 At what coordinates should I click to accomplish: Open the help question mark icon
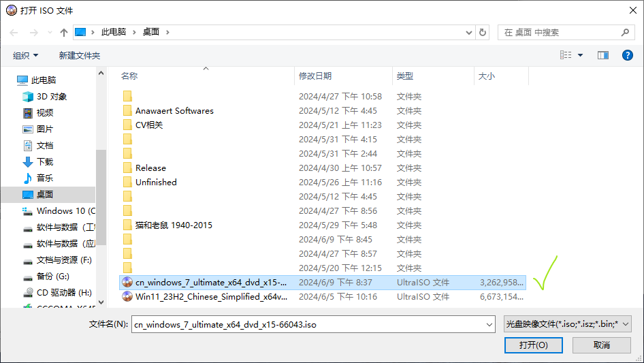[627, 55]
